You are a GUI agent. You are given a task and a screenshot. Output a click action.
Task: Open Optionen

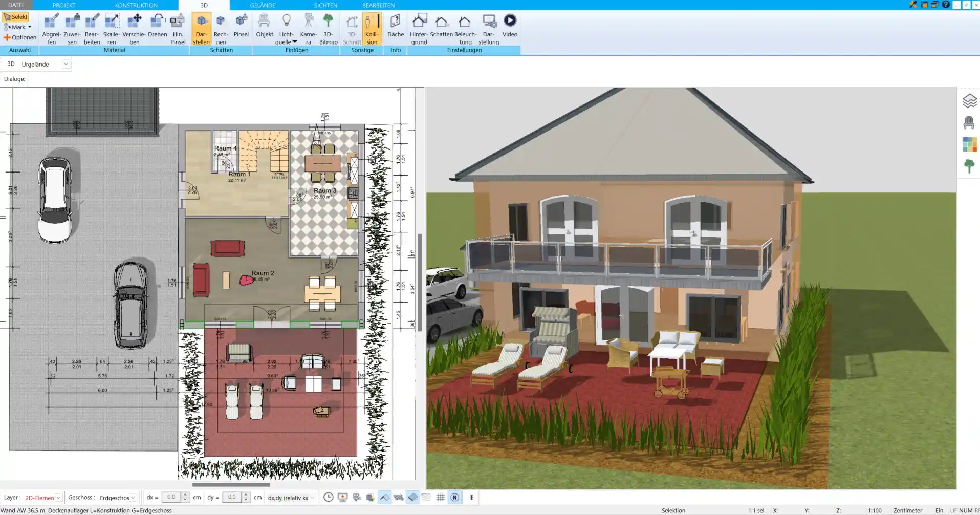(20, 37)
